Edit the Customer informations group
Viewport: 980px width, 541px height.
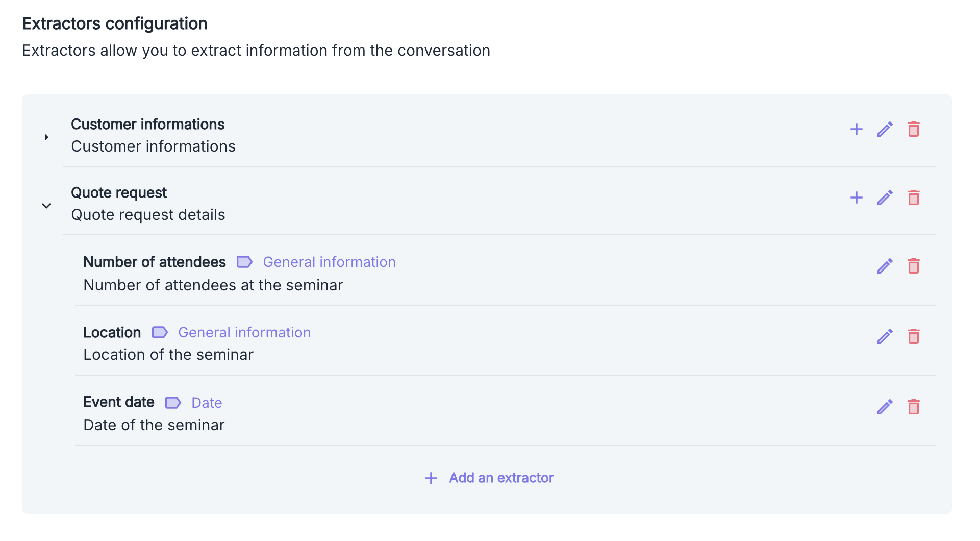(885, 129)
